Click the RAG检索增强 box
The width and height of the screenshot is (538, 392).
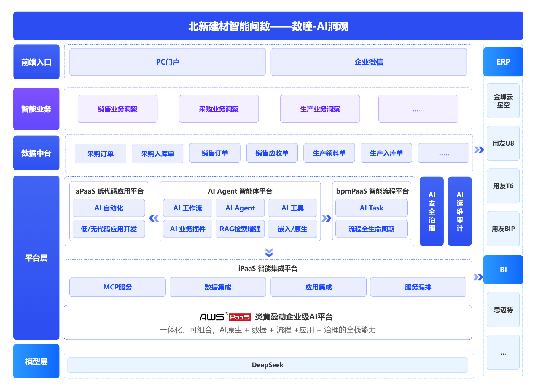tap(240, 229)
